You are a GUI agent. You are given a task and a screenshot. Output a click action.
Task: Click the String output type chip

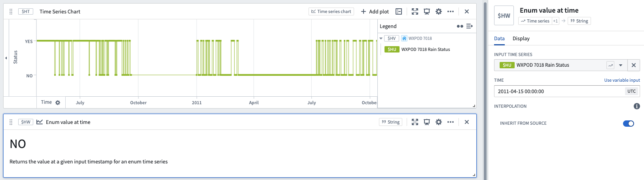click(579, 21)
